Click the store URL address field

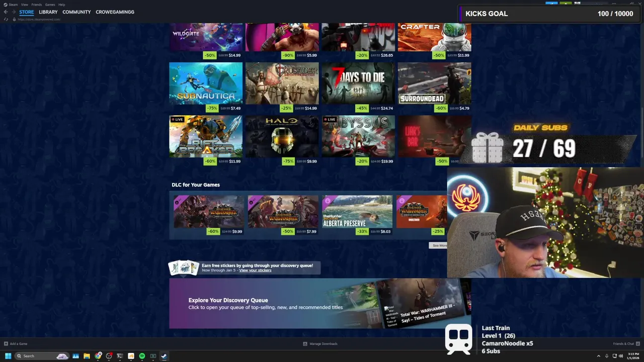click(39, 19)
